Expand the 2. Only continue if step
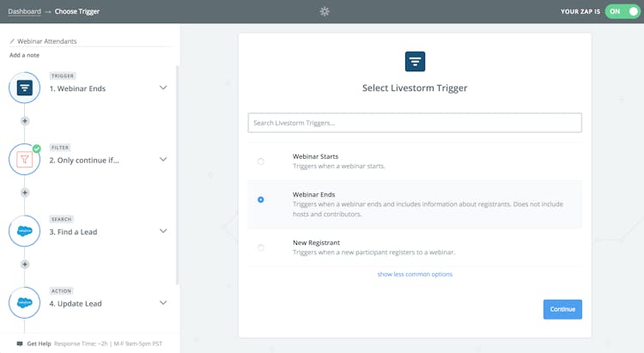644x353 pixels. [x=163, y=159]
